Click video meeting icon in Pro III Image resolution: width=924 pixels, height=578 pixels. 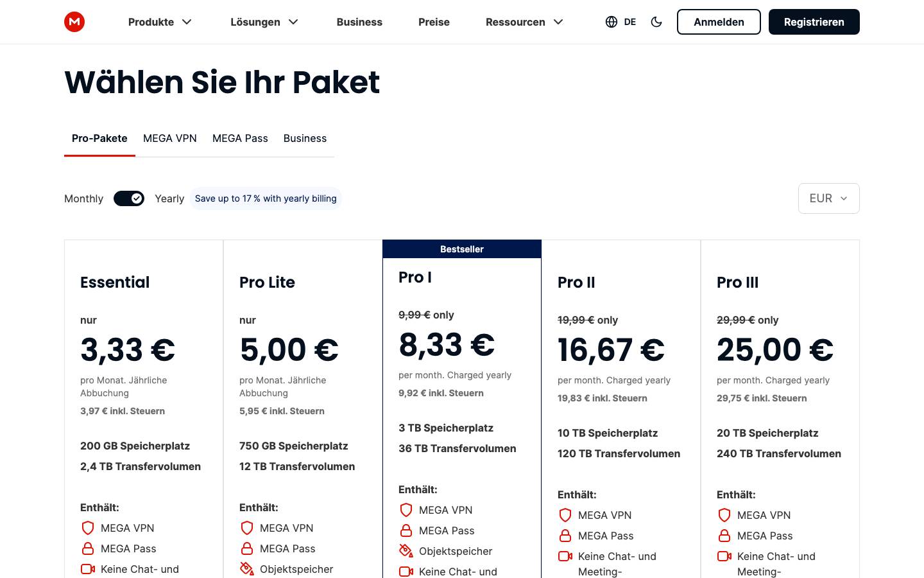click(x=724, y=556)
